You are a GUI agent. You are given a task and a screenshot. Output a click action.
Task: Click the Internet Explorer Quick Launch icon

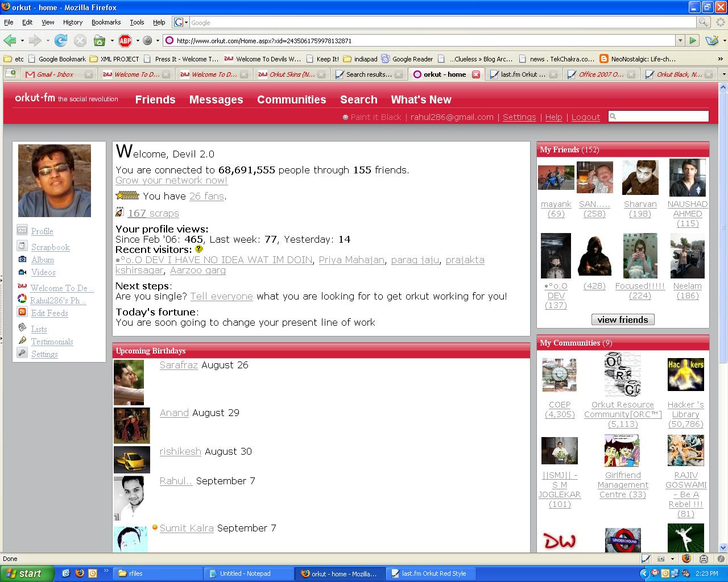pyautogui.click(x=66, y=573)
